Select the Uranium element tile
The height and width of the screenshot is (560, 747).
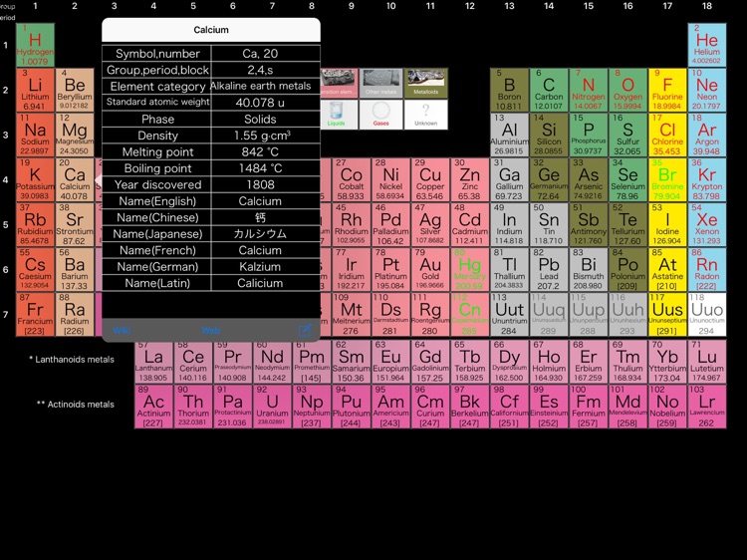272,407
